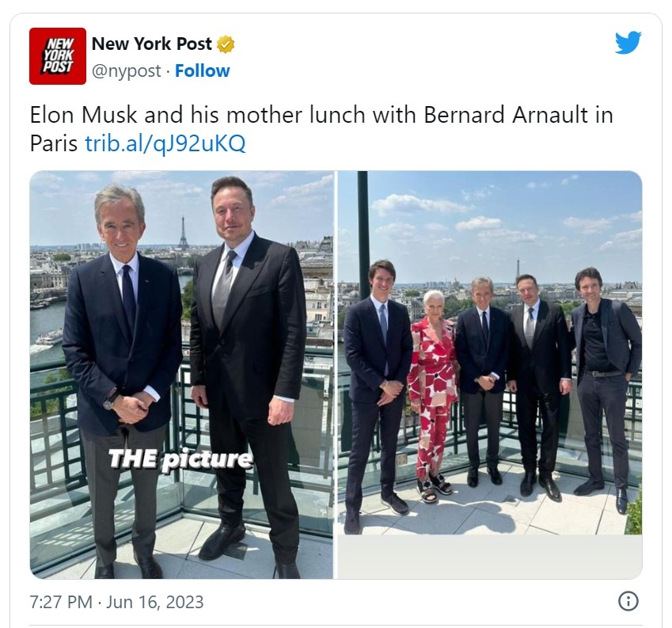The width and height of the screenshot is (672, 628).
Task: Follow the New York Post account
Action: 203,70
